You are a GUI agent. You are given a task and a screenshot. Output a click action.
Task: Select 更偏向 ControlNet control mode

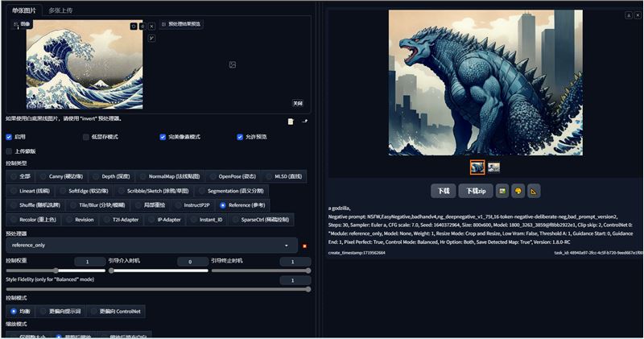pos(115,312)
